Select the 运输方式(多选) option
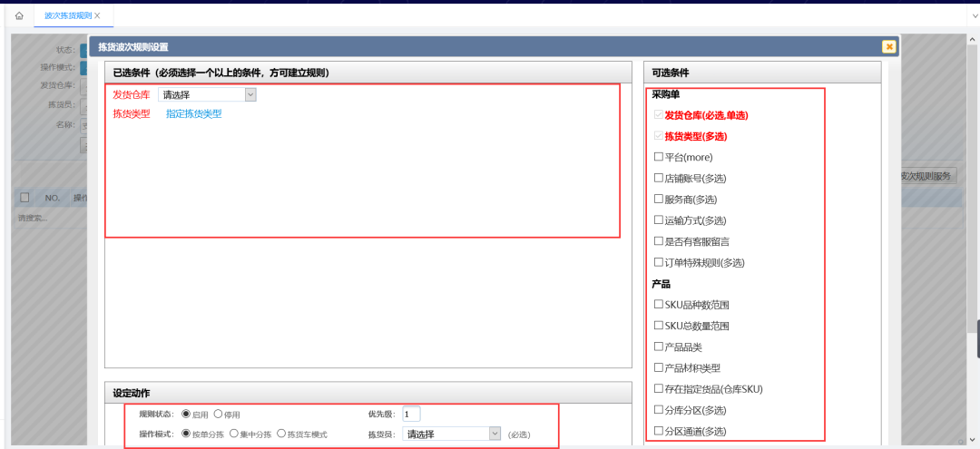This screenshot has height=449, width=980. tap(659, 220)
